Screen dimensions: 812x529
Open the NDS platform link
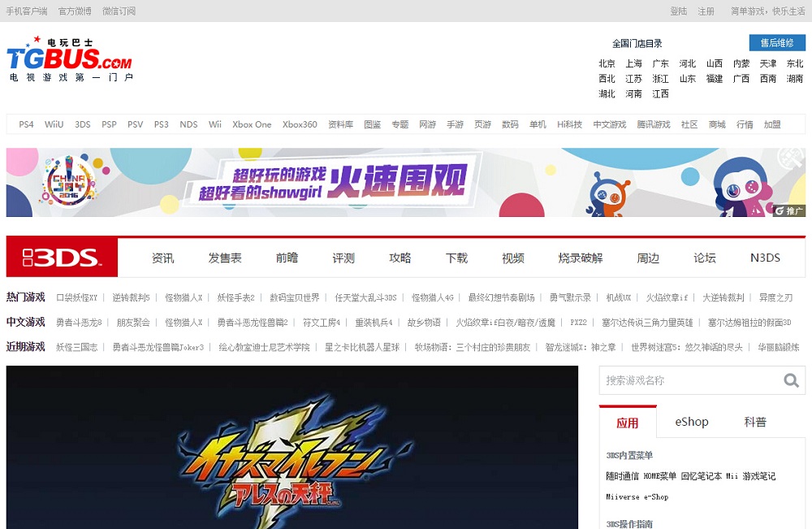click(x=188, y=124)
